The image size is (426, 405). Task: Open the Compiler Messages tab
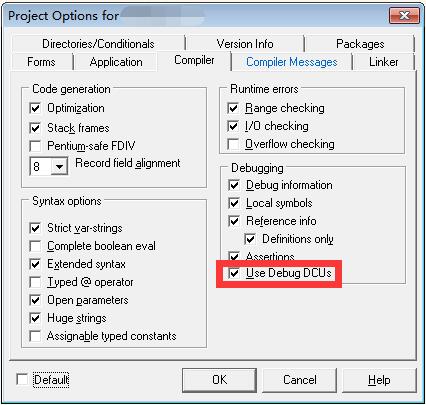point(292,62)
